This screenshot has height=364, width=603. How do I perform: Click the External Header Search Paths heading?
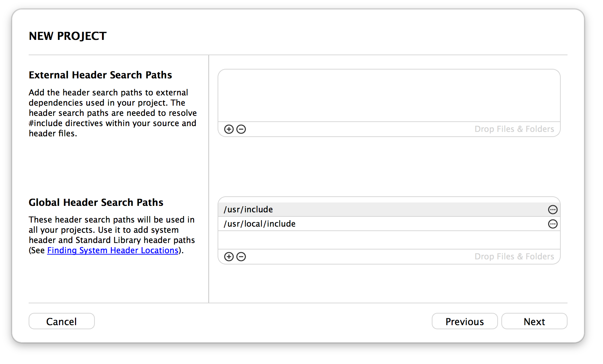tap(100, 75)
